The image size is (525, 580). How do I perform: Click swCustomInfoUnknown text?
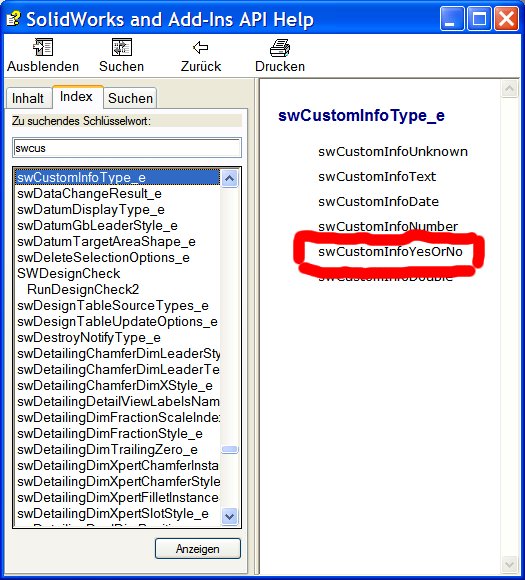[x=393, y=152]
